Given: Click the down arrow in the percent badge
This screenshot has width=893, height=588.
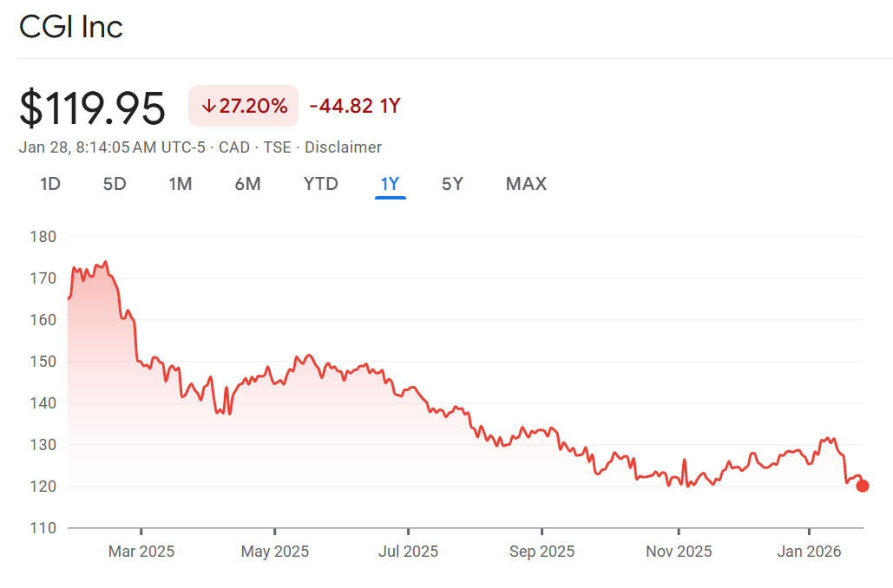Looking at the screenshot, I should 208,107.
